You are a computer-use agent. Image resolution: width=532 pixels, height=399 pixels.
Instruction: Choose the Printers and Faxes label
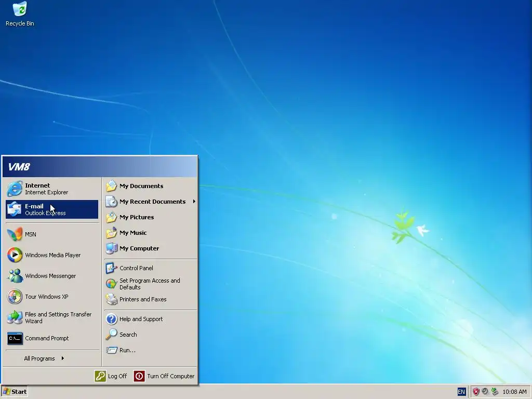pos(143,299)
